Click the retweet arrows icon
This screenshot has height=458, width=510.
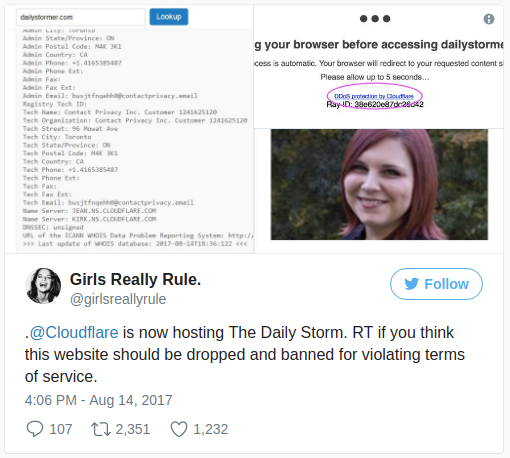click(x=101, y=429)
